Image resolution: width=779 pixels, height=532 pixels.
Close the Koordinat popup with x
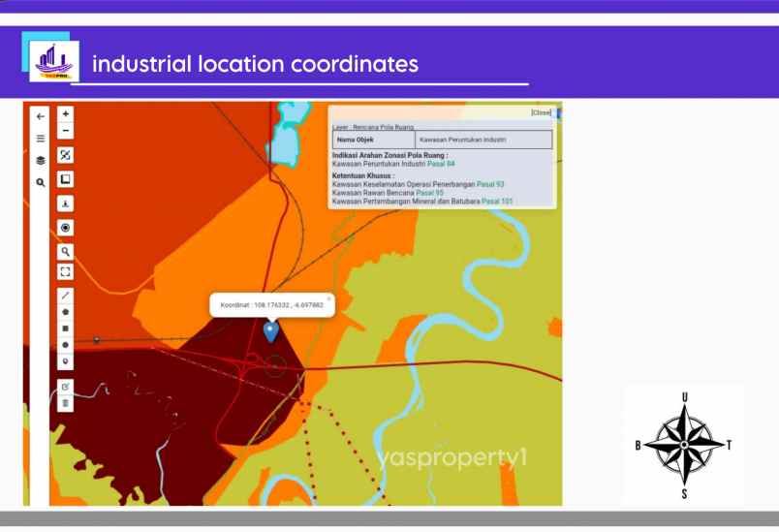pos(328,299)
